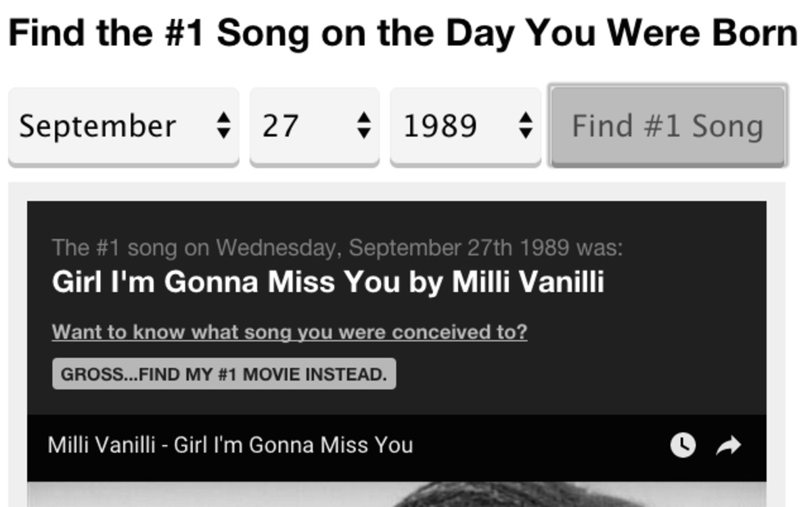The width and height of the screenshot is (812, 507).
Task: Follow the 'song you were conceived to' link
Action: pyautogui.click(x=290, y=332)
